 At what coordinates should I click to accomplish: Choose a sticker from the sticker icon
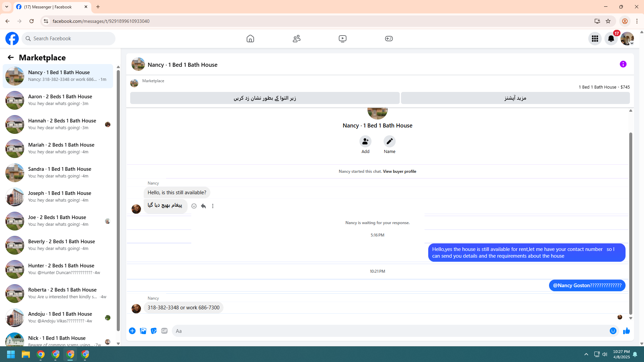click(x=154, y=331)
